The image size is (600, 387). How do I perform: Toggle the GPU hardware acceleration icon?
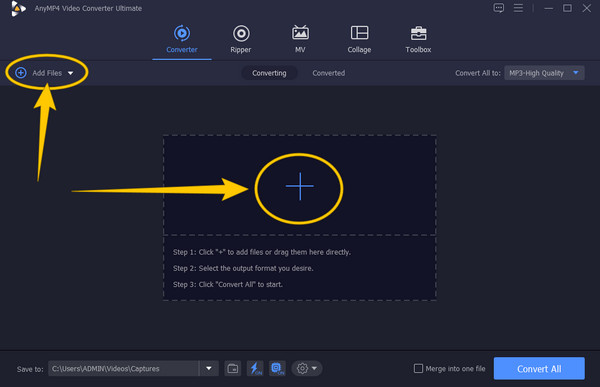point(277,369)
